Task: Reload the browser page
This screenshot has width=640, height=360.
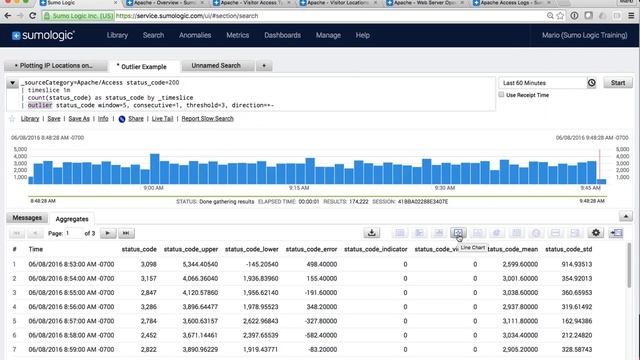Action: coord(33,16)
